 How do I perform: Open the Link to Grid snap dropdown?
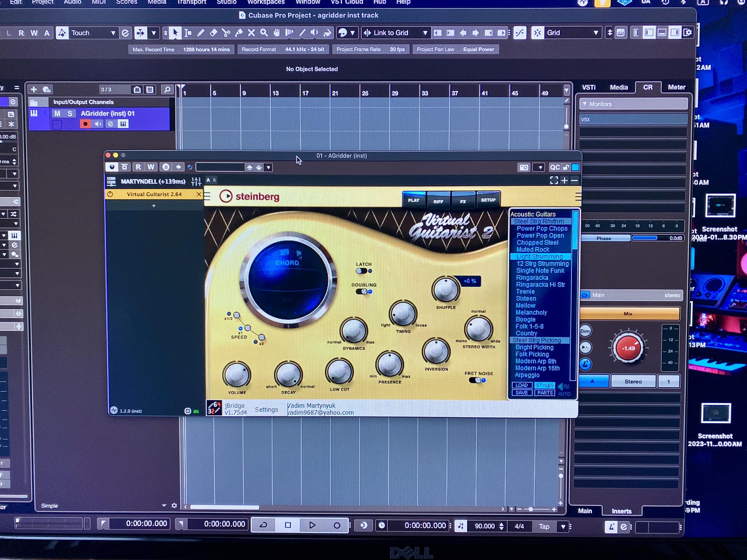point(396,33)
